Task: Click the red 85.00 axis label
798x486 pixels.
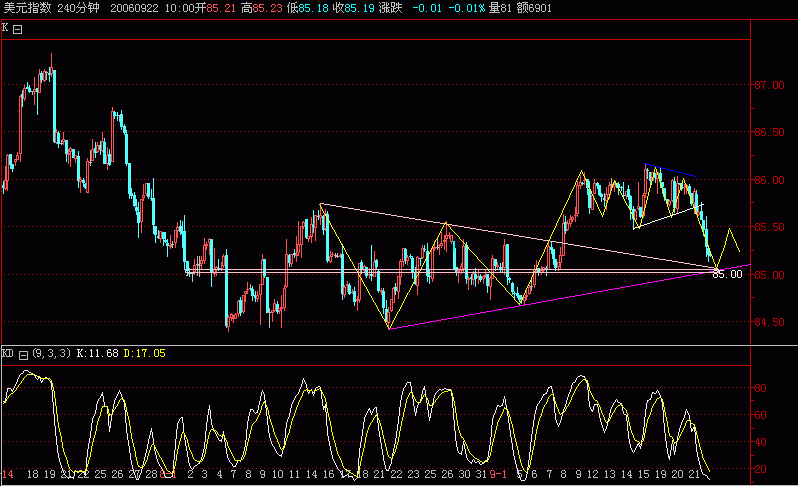Action: [x=769, y=275]
